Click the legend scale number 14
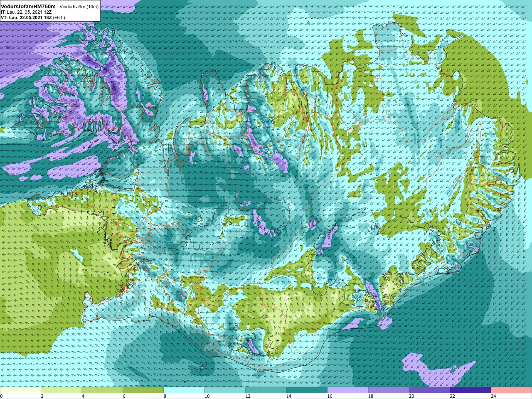Image resolution: width=532 pixels, height=399 pixels. click(x=289, y=396)
